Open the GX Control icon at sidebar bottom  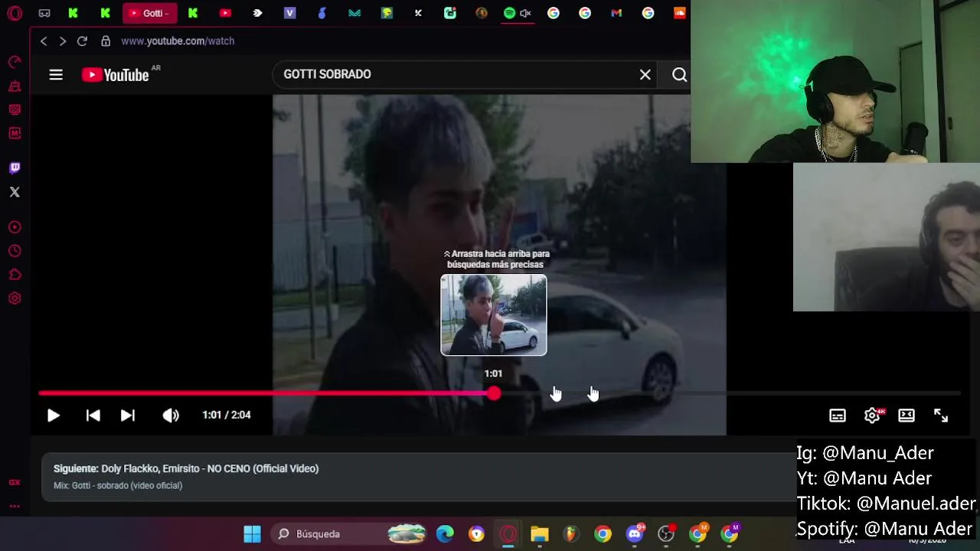[15, 482]
